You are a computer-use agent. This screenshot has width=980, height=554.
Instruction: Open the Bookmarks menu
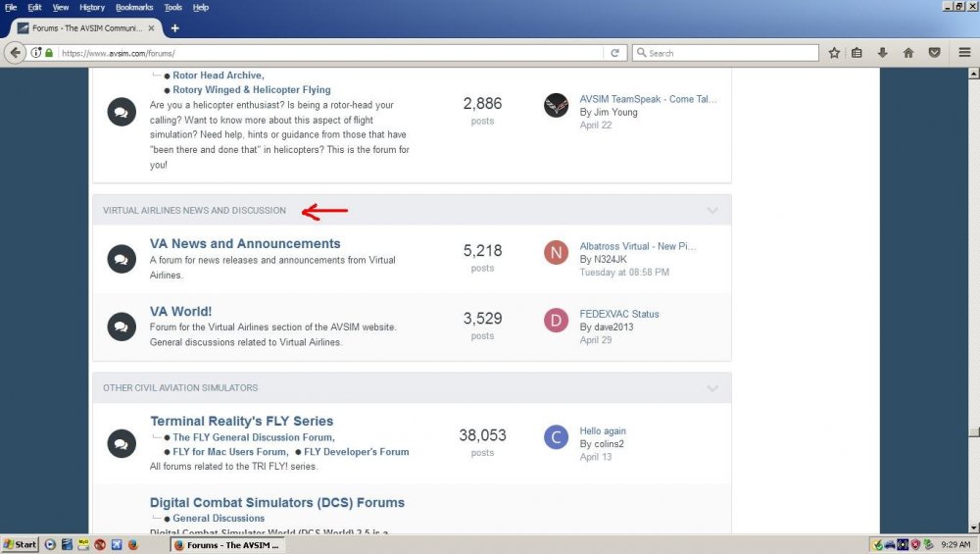tap(134, 8)
